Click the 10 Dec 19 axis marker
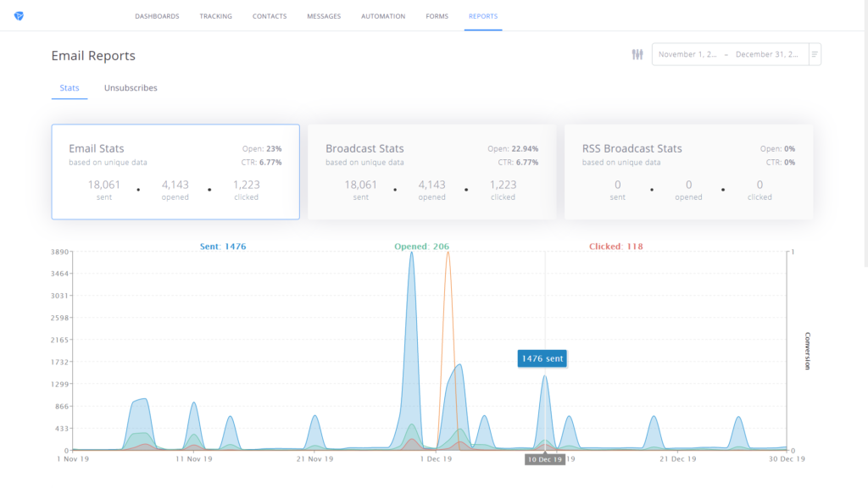The height and width of the screenshot is (488, 868). [546, 458]
